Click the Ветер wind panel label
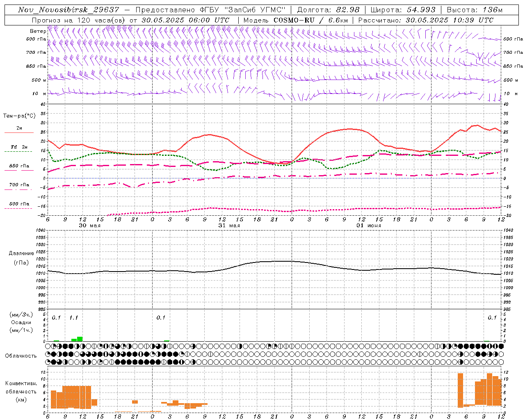 point(38,31)
